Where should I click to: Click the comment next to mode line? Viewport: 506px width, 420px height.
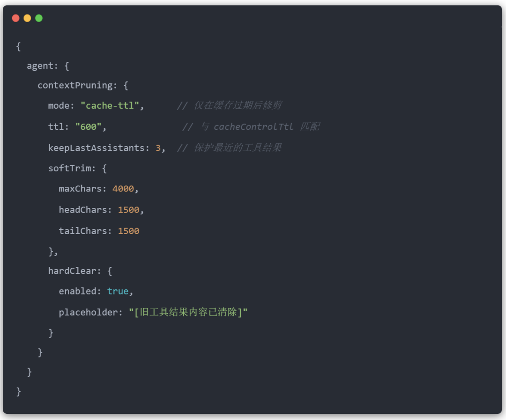point(229,105)
